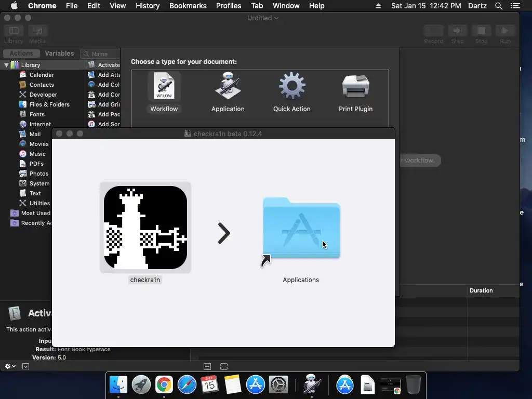Open Calendar from the Dock

(209, 385)
